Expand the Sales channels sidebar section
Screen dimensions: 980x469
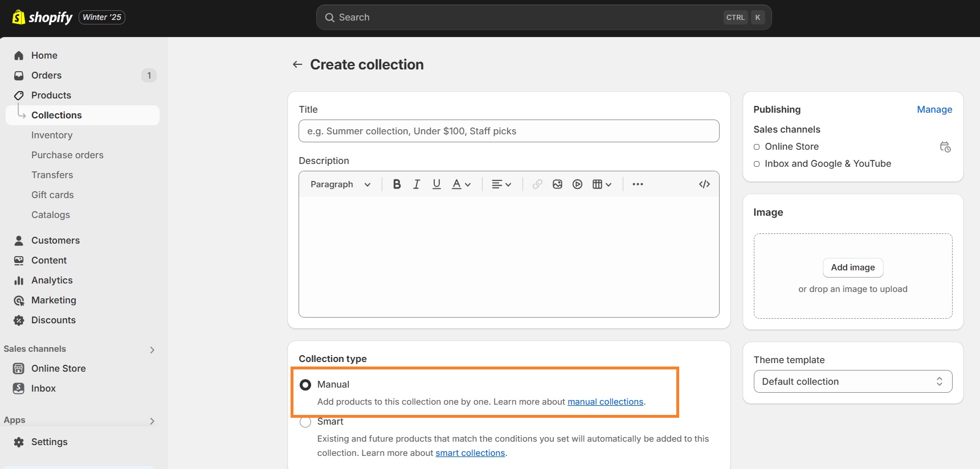point(152,349)
